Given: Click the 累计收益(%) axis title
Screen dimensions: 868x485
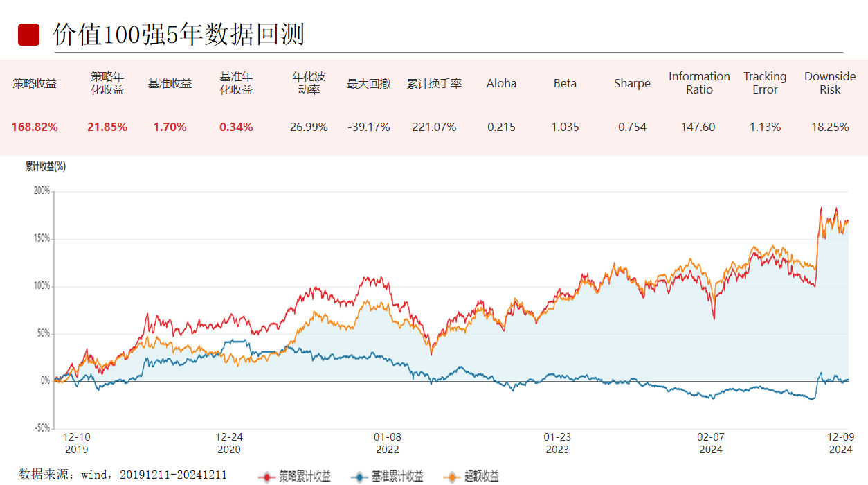Looking at the screenshot, I should coord(46,166).
